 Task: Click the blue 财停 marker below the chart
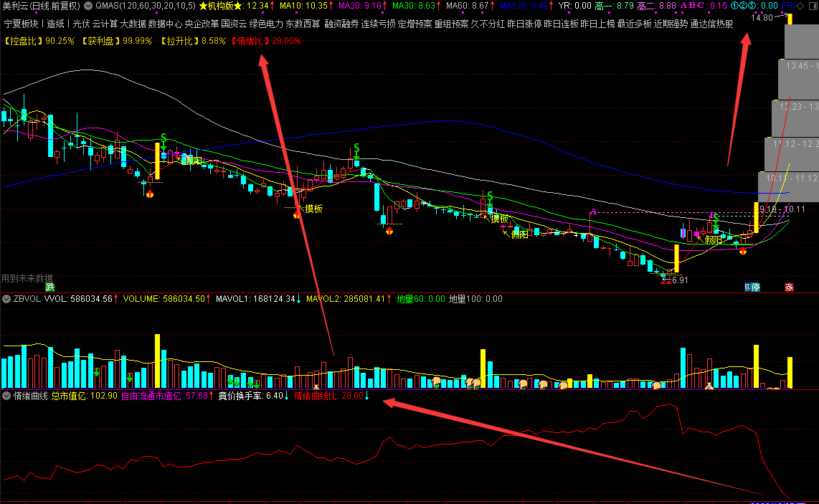752,287
